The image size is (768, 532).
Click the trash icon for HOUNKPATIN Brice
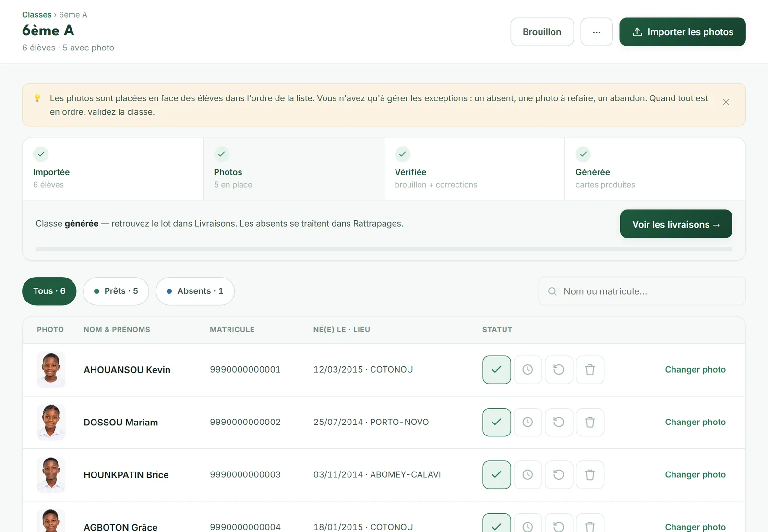tap(590, 475)
